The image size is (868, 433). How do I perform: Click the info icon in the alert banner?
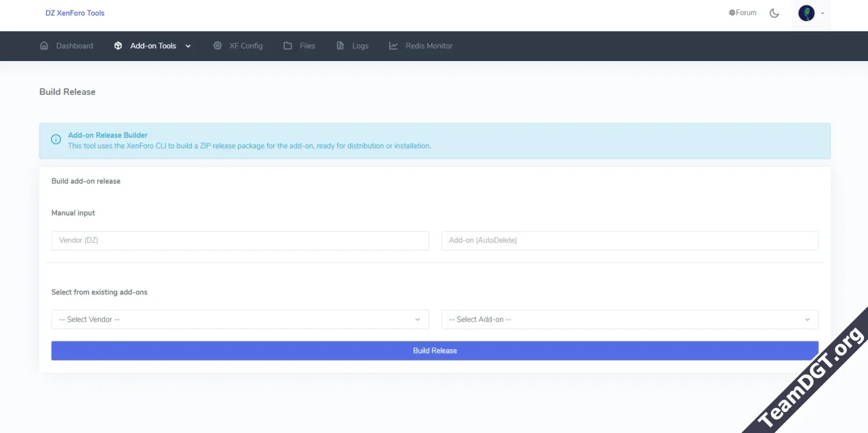tap(56, 140)
